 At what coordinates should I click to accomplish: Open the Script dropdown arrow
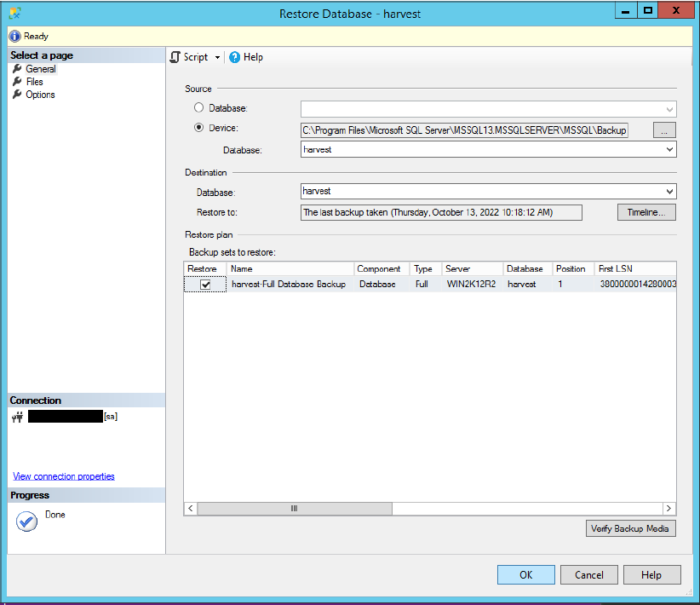tap(217, 57)
